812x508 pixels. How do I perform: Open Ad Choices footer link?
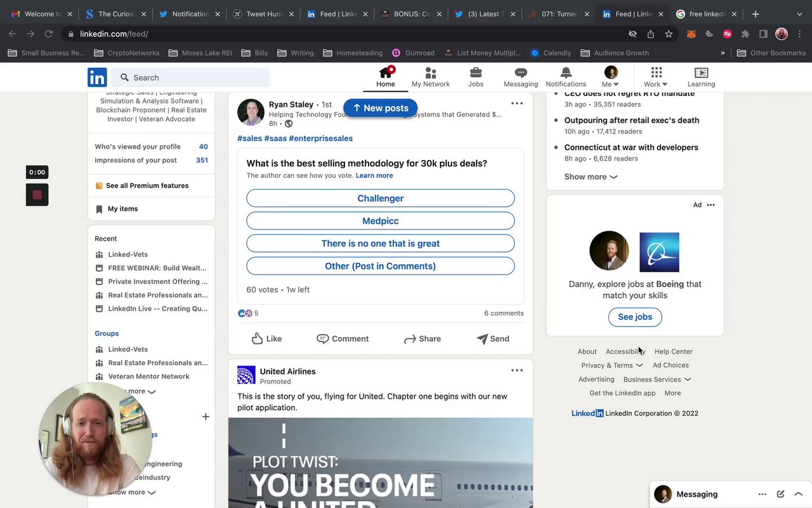pyautogui.click(x=671, y=365)
